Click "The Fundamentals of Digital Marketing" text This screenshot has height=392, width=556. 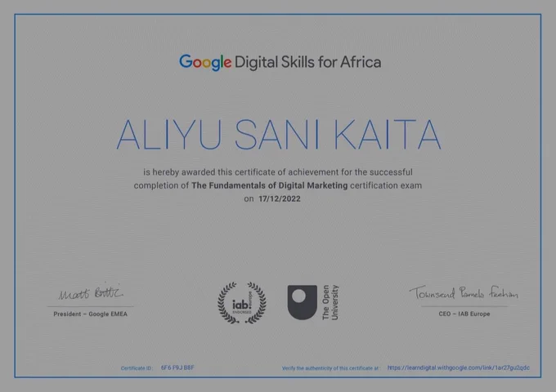270,185
